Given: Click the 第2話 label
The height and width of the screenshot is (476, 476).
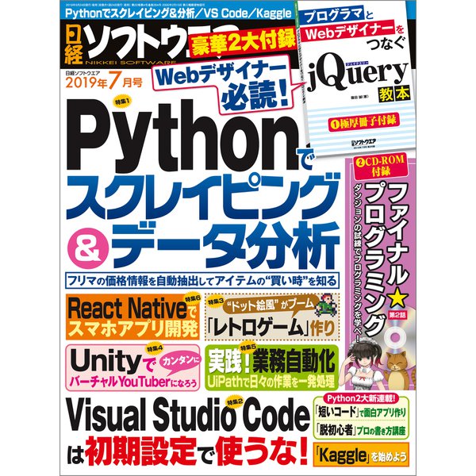Looking at the screenshot, I should (x=397, y=314).
